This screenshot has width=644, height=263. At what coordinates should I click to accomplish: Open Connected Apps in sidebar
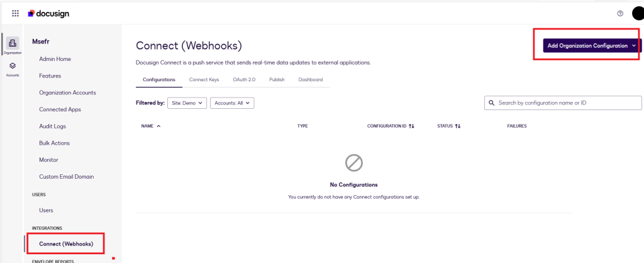60,109
